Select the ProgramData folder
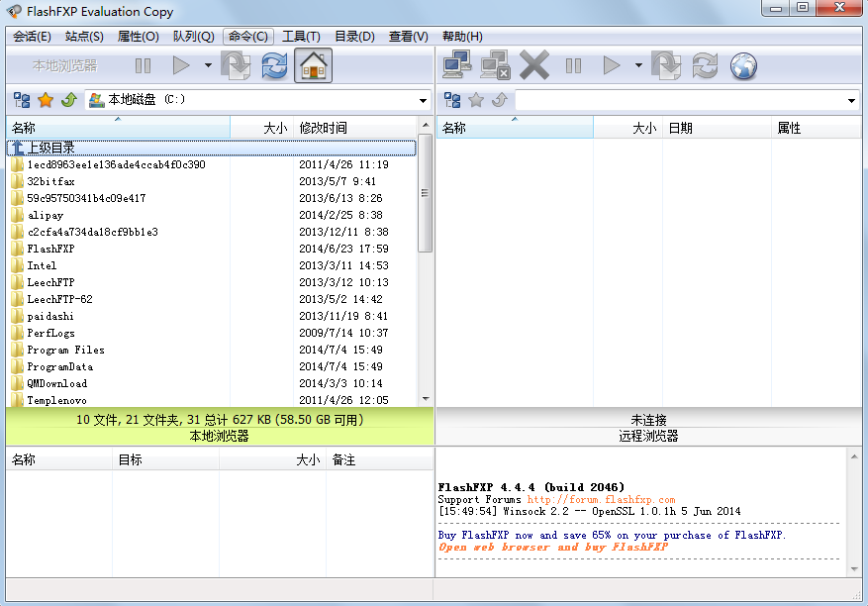Viewport: 868px width, 606px height. click(212, 366)
